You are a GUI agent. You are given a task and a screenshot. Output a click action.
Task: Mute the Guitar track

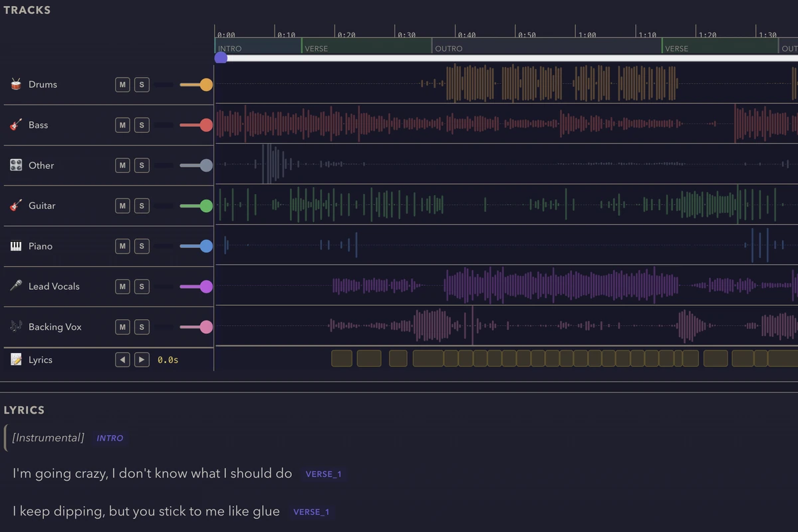coord(122,206)
